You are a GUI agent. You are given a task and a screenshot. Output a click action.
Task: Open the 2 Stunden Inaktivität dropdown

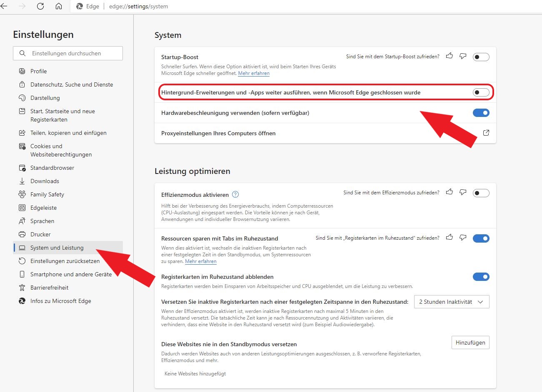452,302
